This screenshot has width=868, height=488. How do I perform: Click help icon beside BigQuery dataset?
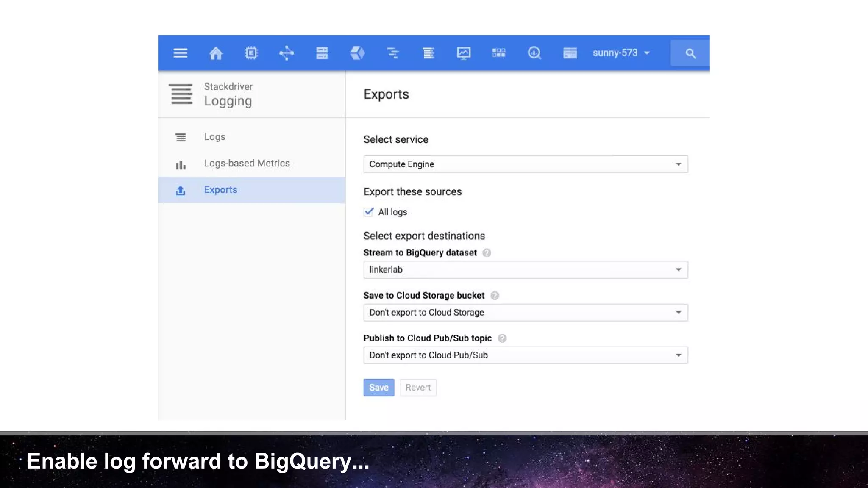click(x=487, y=253)
